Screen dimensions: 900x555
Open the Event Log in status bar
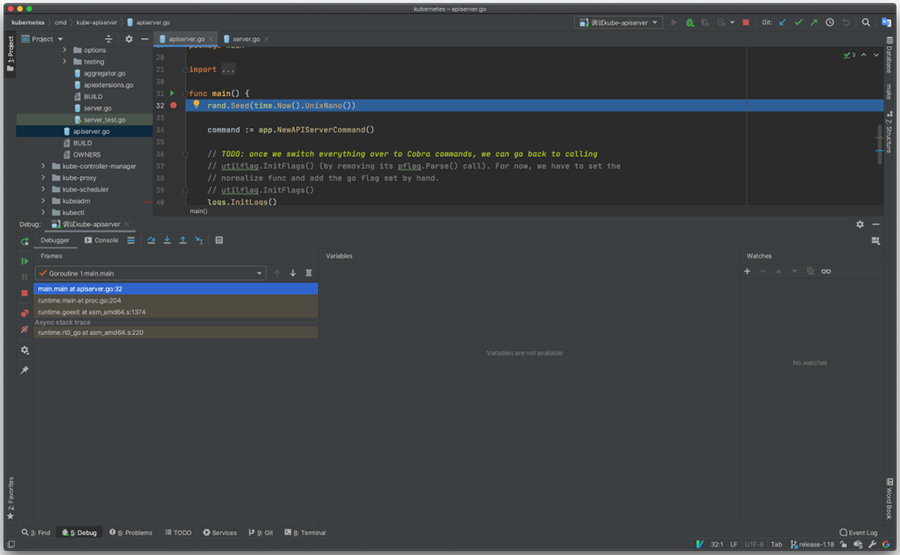(x=859, y=533)
